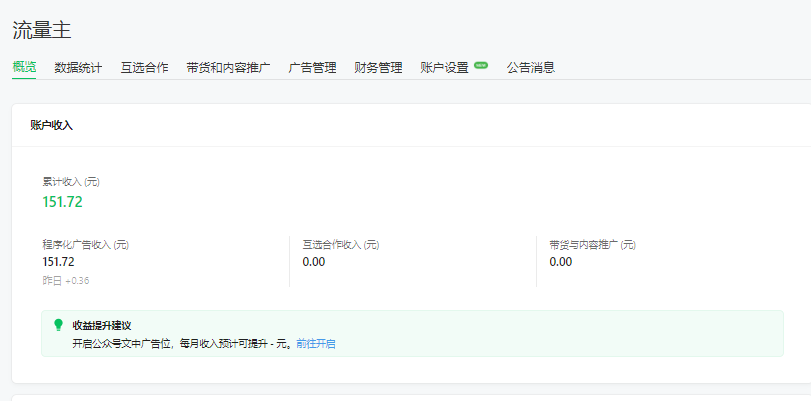Viewport: 811px width, 401px height.
Task: Click the 流量主 page title
Action: [x=42, y=31]
